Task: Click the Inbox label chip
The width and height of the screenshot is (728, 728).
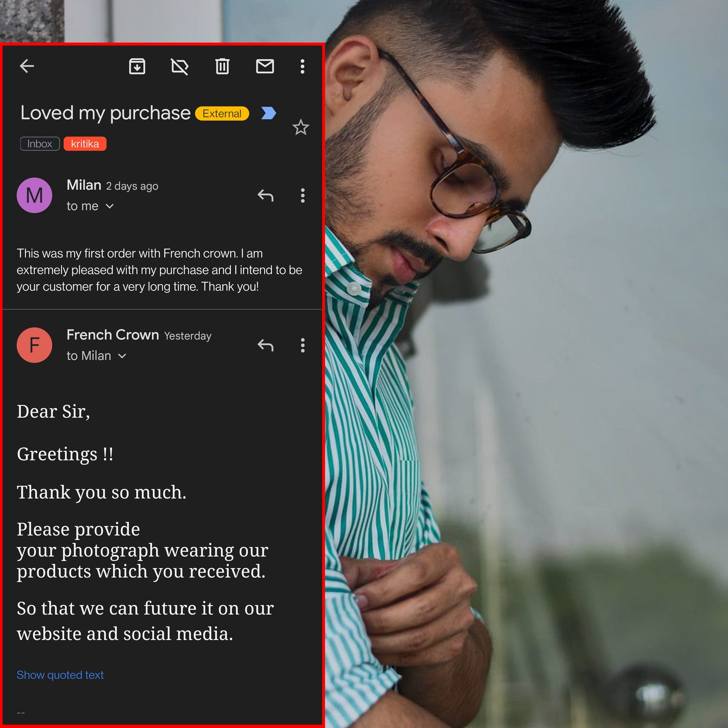Action: tap(40, 143)
